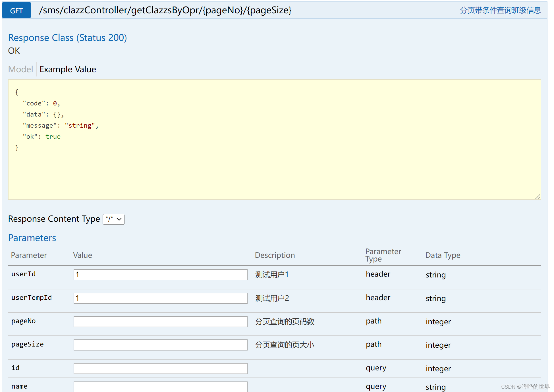Focus the userTempId value field

click(x=160, y=298)
